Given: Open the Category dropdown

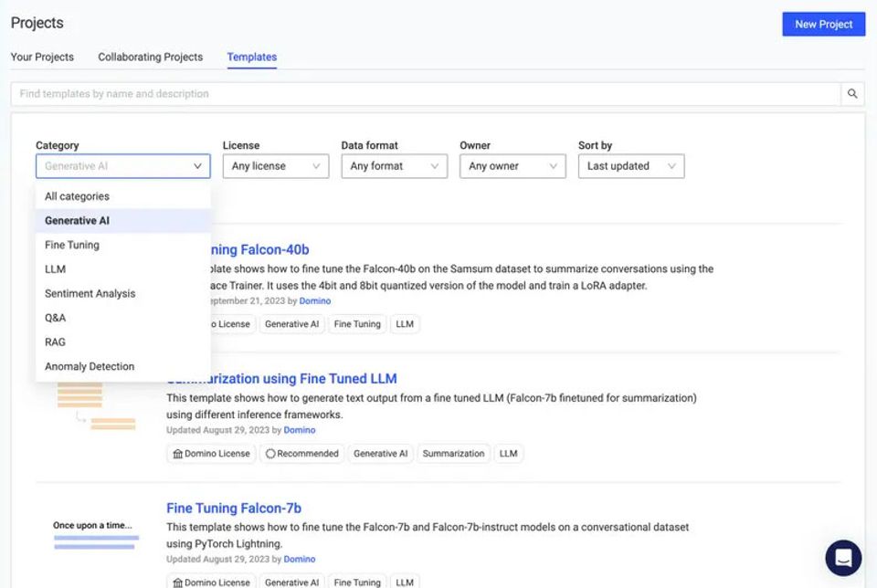Looking at the screenshot, I should (123, 166).
